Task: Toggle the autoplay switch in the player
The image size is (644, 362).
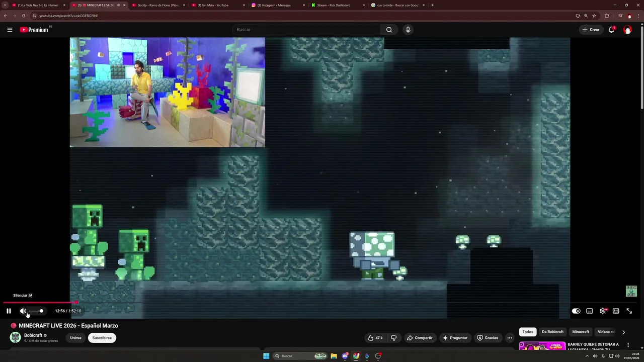Action: [576, 311]
